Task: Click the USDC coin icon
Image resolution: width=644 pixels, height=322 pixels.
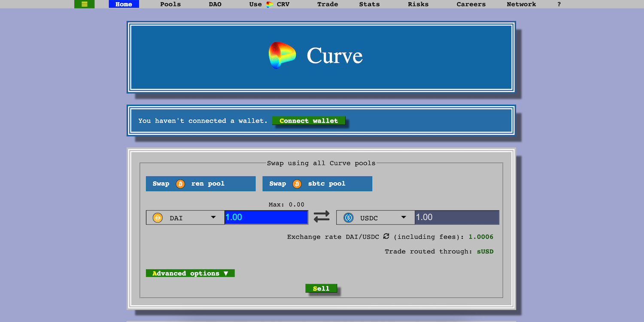Action: 348,218
